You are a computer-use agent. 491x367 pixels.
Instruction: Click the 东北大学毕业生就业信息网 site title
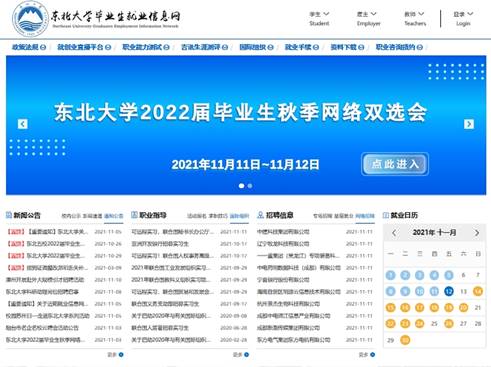(116, 16)
